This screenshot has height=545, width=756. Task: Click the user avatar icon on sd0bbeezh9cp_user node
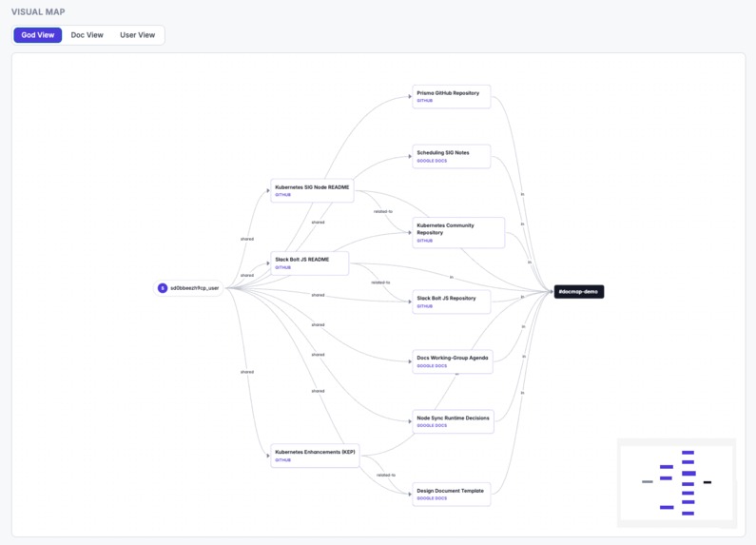click(163, 288)
